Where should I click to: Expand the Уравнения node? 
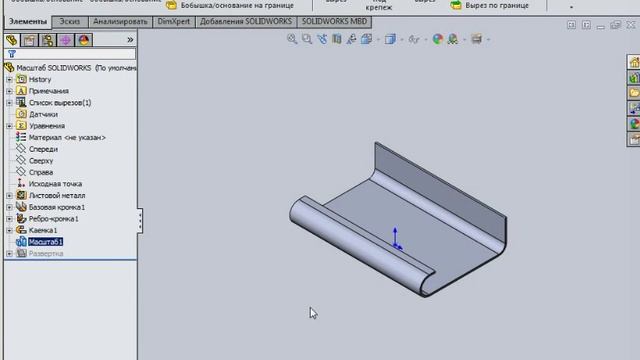coord(9,126)
